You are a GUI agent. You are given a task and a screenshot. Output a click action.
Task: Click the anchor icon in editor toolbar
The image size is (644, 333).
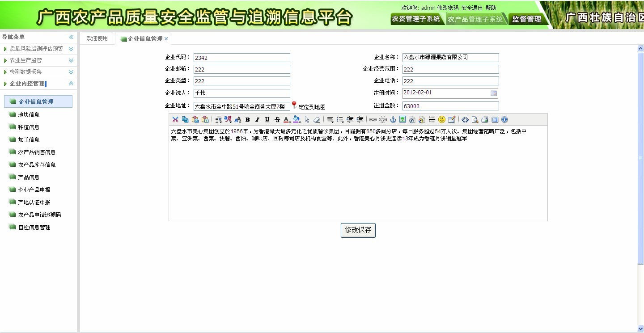393,119
